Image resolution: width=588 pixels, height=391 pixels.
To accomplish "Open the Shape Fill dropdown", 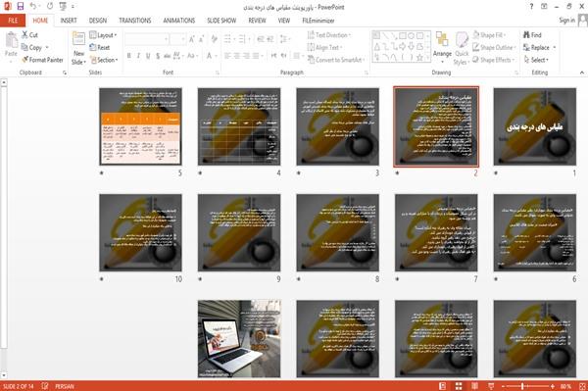I will (x=489, y=35).
